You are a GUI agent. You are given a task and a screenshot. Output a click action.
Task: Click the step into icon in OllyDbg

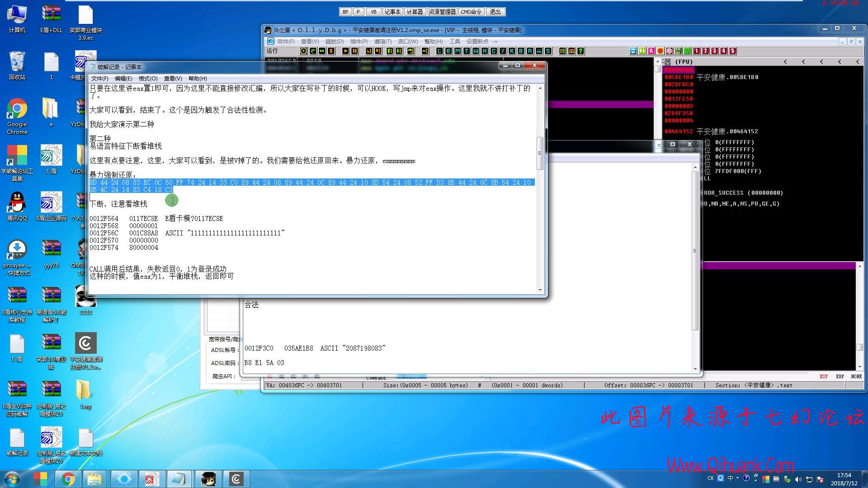369,51
